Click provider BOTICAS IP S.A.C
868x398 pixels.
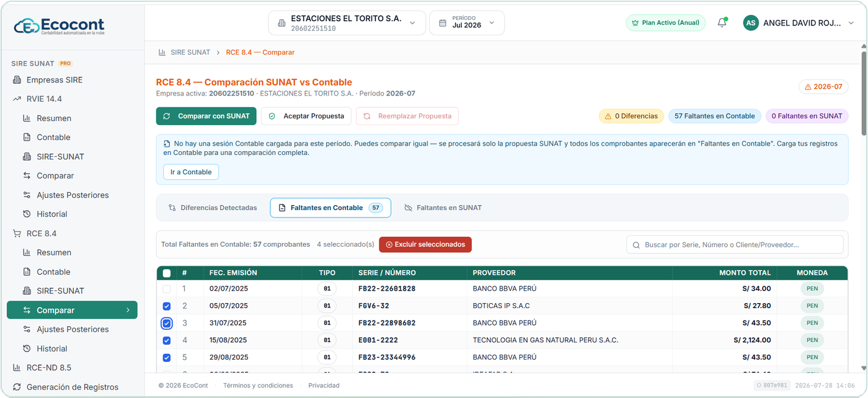point(501,306)
